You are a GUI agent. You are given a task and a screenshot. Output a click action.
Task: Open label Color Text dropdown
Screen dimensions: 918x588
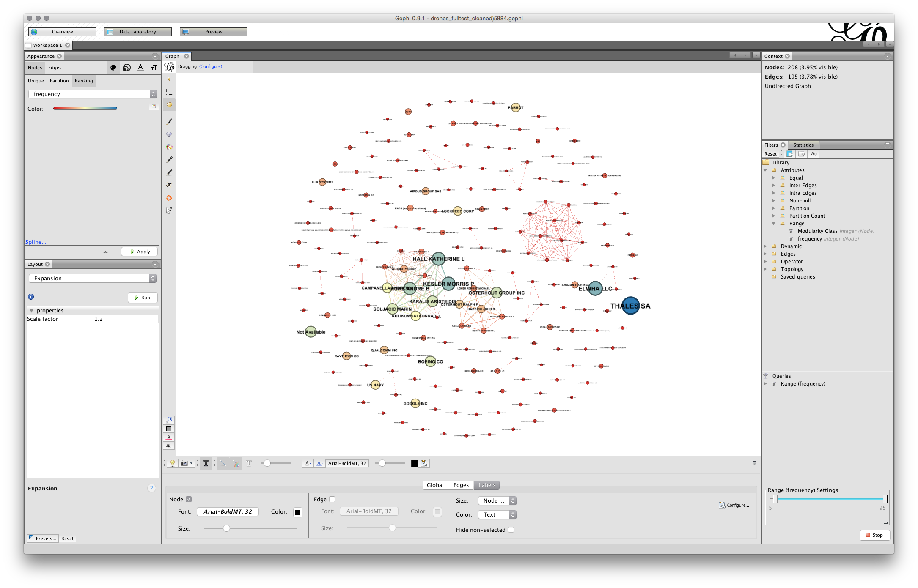pyautogui.click(x=497, y=514)
